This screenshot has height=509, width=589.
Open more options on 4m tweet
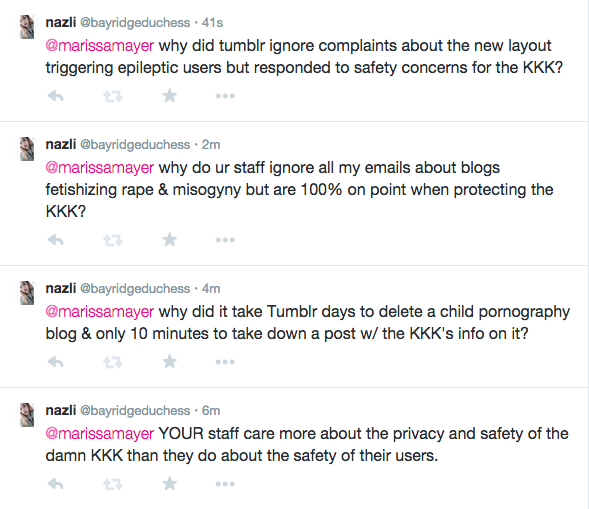click(x=225, y=362)
